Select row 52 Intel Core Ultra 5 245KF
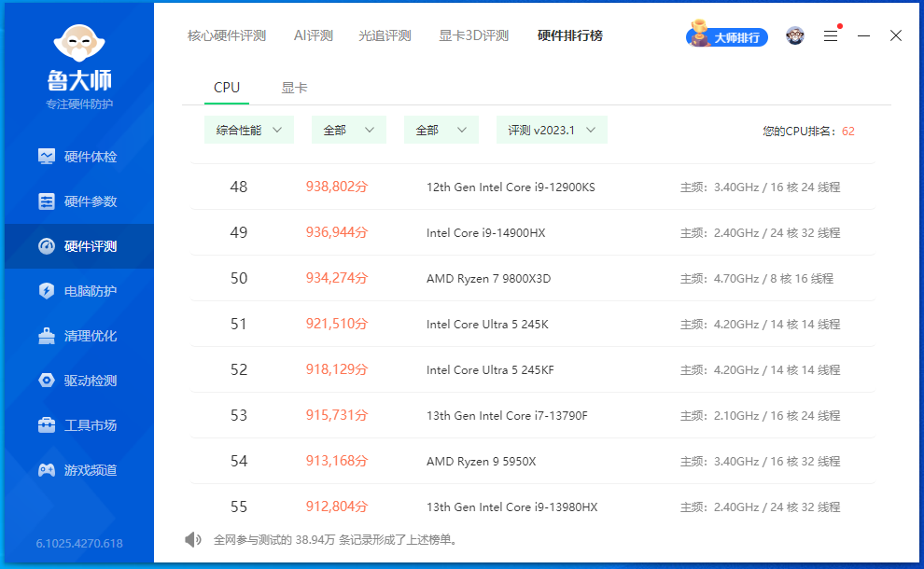This screenshot has width=924, height=569. click(533, 370)
